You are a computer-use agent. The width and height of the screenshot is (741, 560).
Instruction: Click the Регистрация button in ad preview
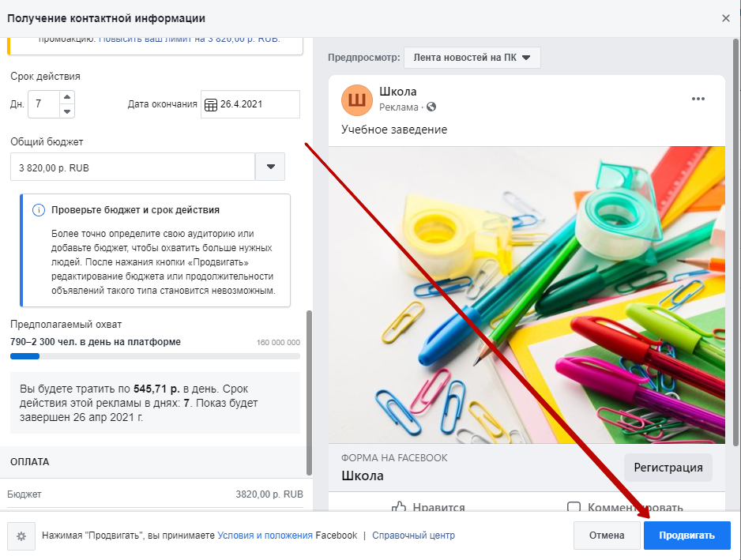pyautogui.click(x=668, y=468)
